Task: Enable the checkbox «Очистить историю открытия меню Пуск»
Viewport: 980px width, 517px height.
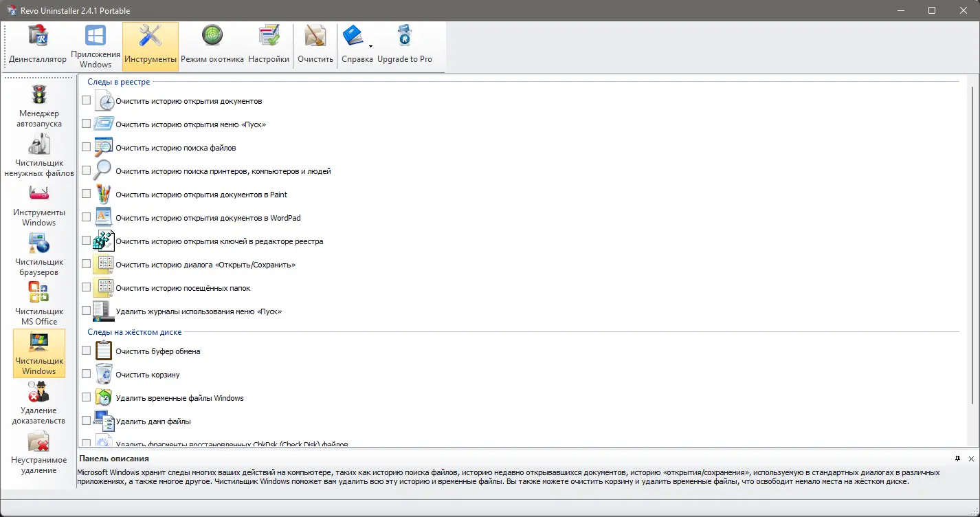Action: (86, 124)
